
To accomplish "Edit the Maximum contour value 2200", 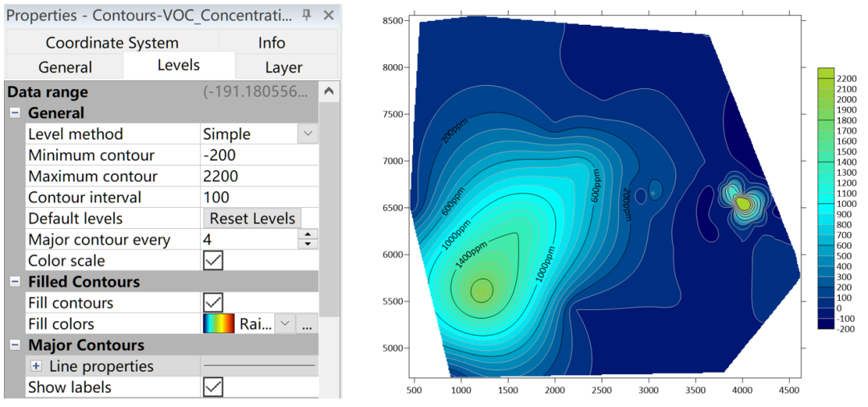I will pos(259,177).
